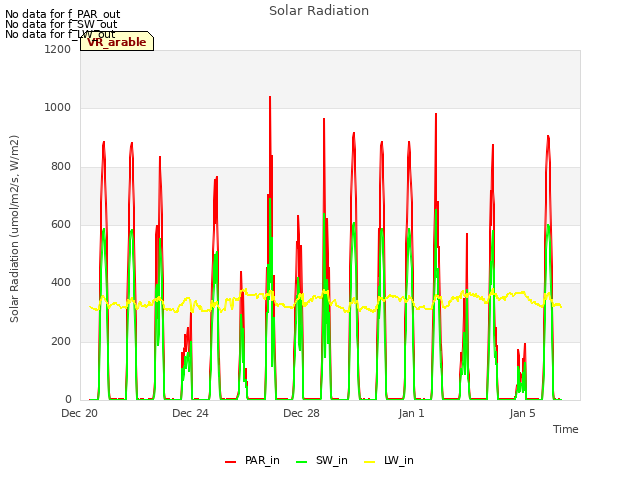This screenshot has height=480, width=640.
Task: Toggle the SW_in legend entry
Action: click(322, 460)
